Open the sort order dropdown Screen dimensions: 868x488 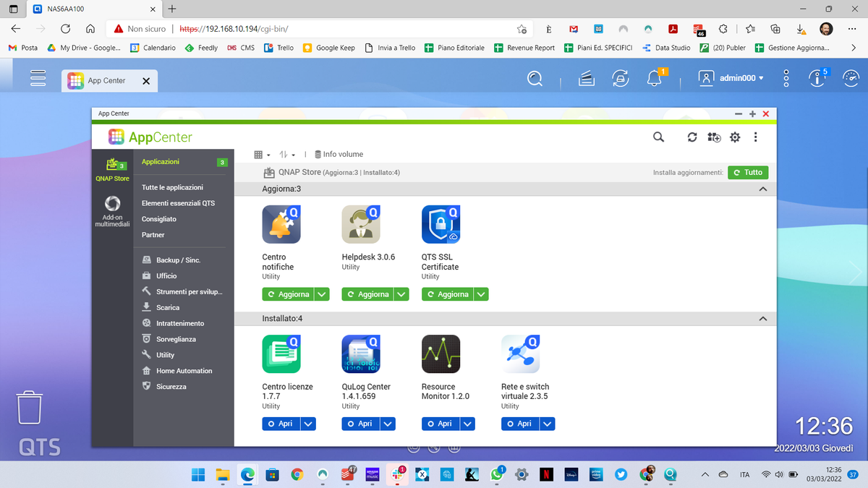pos(287,155)
